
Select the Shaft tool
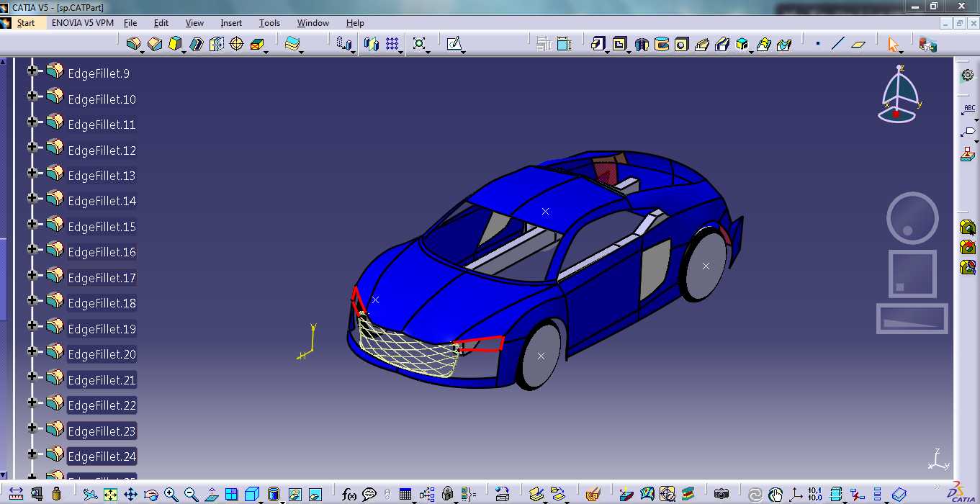(x=641, y=44)
